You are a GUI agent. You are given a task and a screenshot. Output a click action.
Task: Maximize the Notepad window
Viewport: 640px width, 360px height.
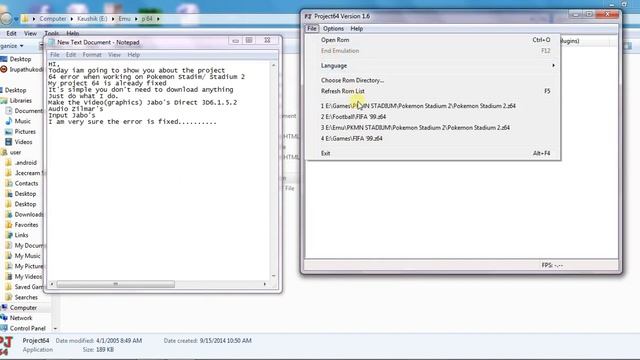pyautogui.click(x=249, y=40)
